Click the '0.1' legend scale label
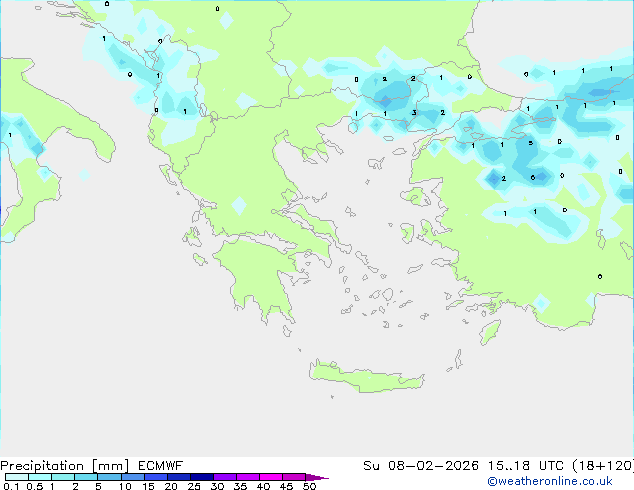The height and width of the screenshot is (490, 634). [x=11, y=486]
